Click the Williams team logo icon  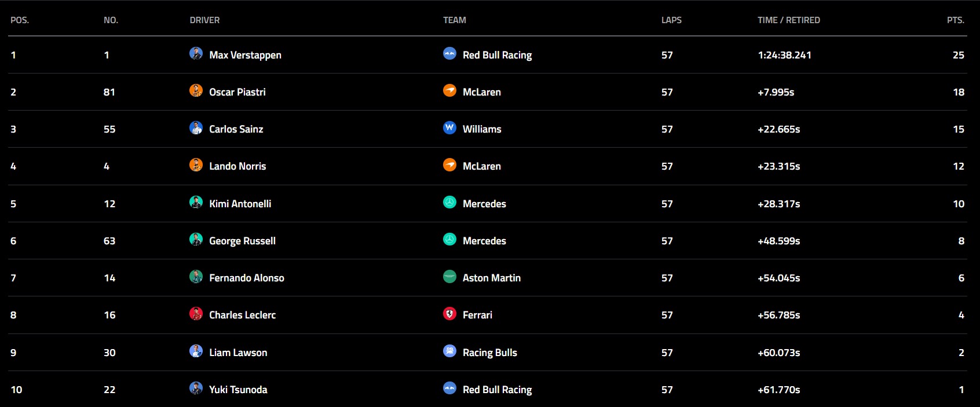[x=449, y=128]
